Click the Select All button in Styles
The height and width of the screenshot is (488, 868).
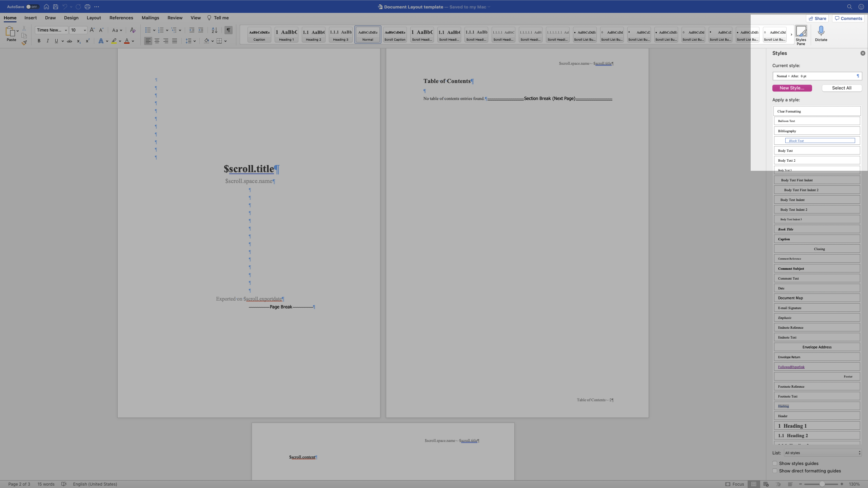point(842,88)
